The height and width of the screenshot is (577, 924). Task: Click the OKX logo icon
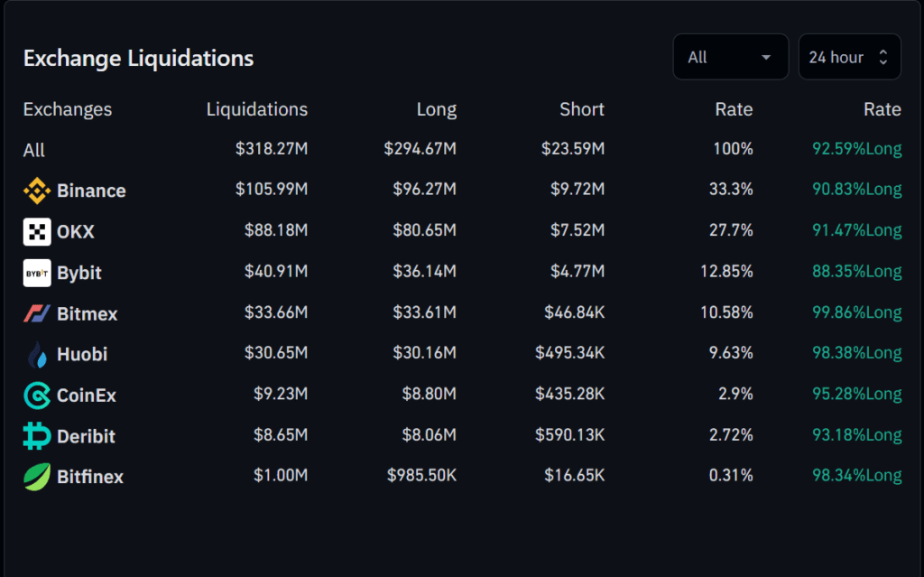tap(36, 231)
